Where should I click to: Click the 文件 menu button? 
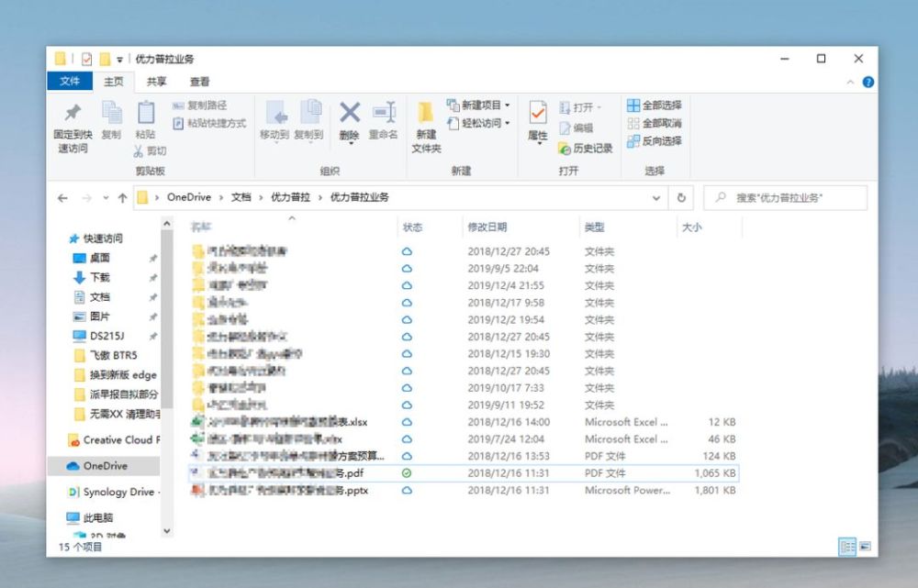[x=70, y=82]
